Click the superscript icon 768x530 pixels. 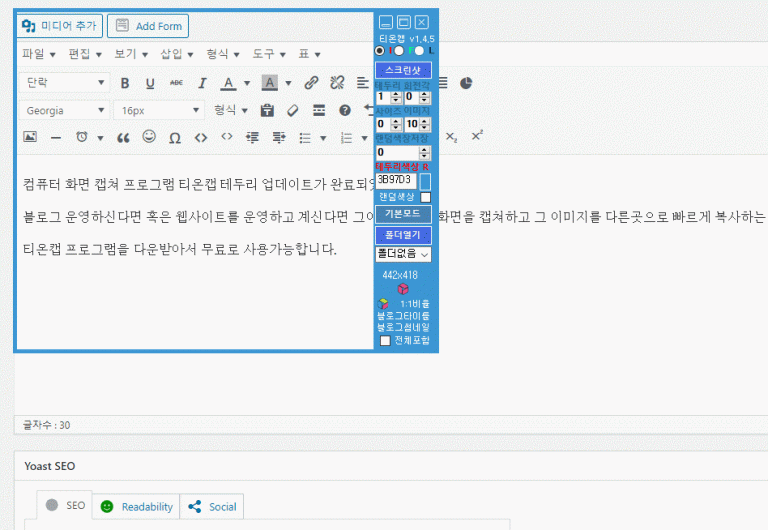(x=477, y=136)
